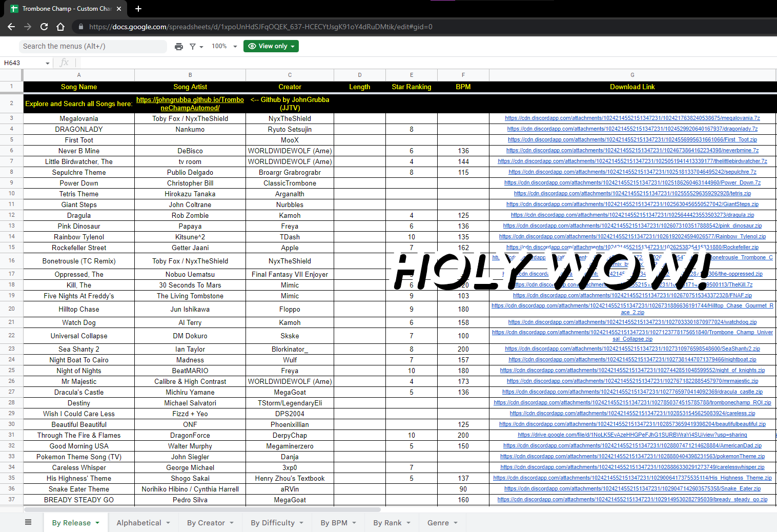777x532 pixels.
Task: Click the Song Name header cell
Action: pos(79,87)
